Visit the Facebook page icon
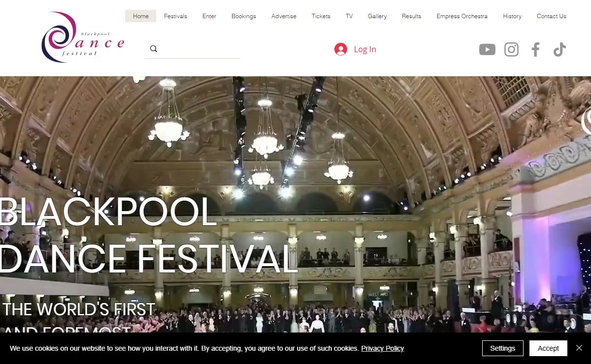The image size is (591, 364). coord(535,49)
